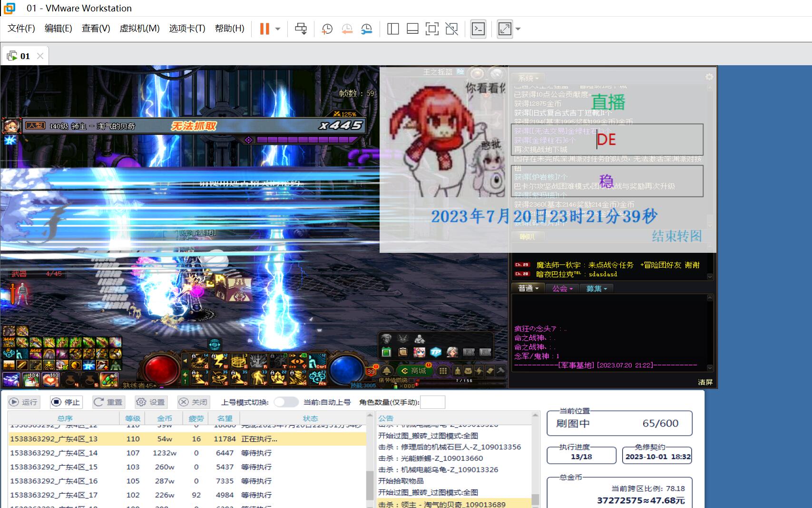Open the 帮助(H) menu
This screenshot has width=812, height=508.
point(229,29)
